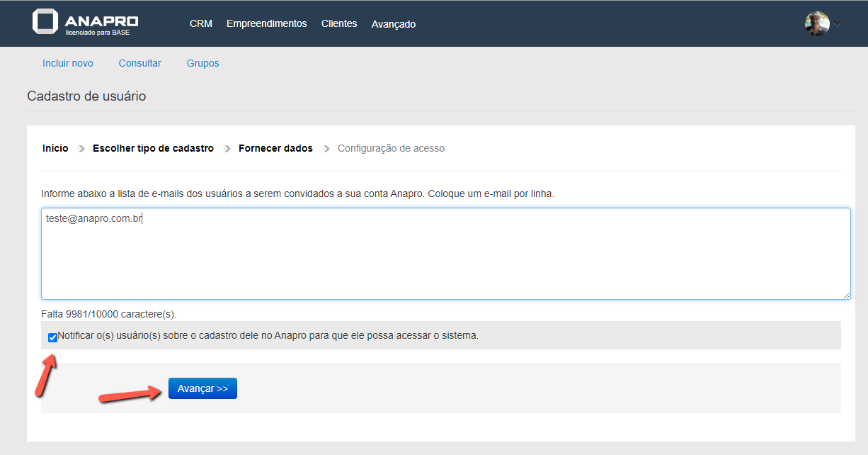Go to the Clientes menu
Viewport: 868px width, 455px height.
[x=339, y=23]
